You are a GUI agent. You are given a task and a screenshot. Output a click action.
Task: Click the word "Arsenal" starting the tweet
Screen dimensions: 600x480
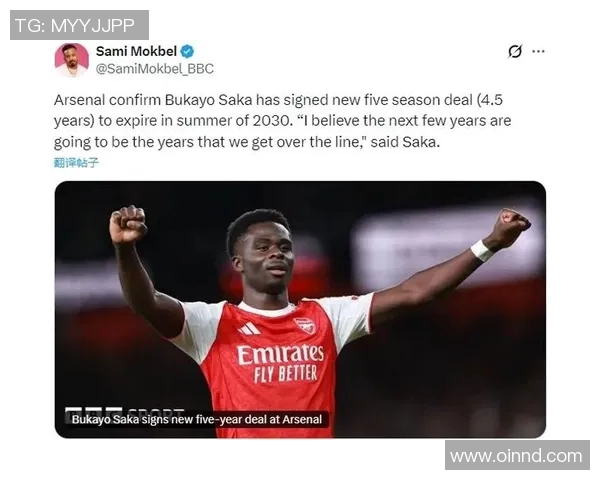80,100
